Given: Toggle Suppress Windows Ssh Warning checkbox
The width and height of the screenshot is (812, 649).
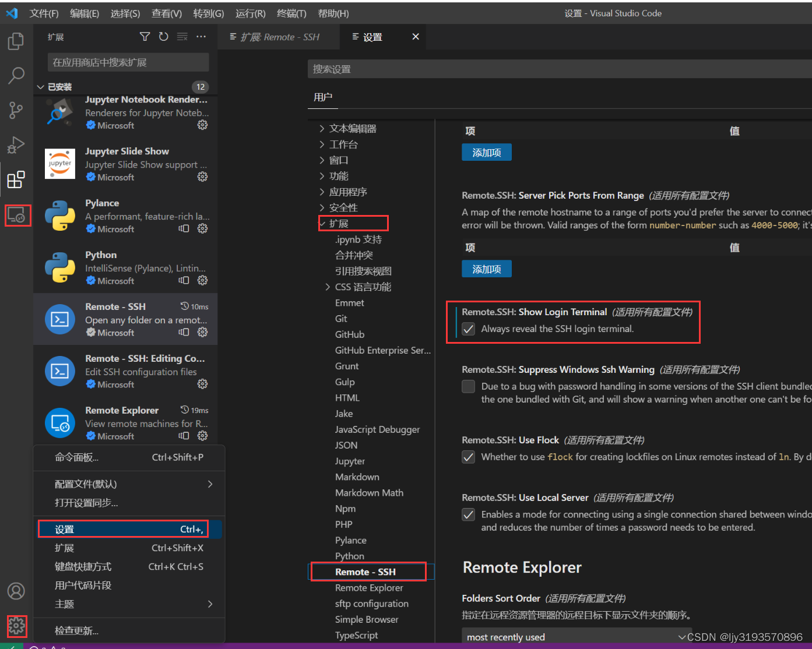Looking at the screenshot, I should (x=468, y=386).
